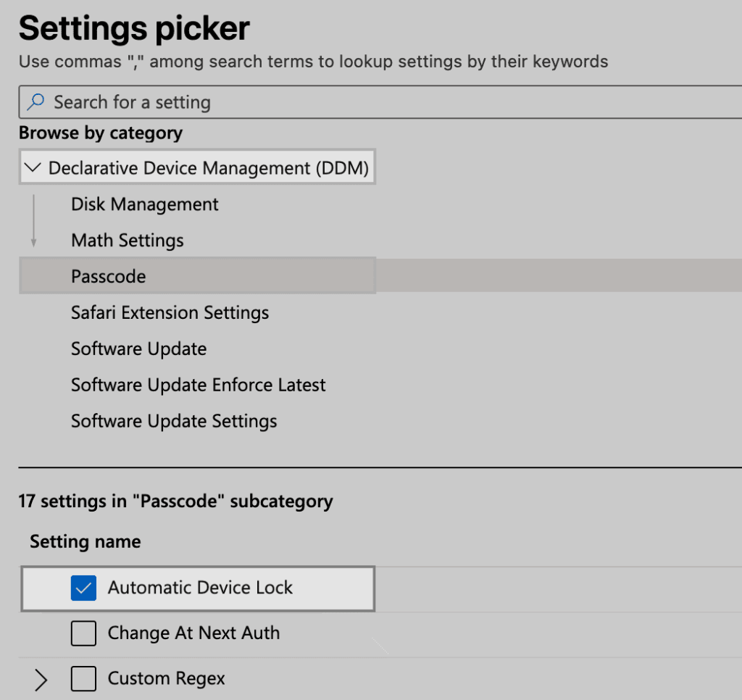
Task: Click the Change At Next Auth label
Action: (x=193, y=633)
